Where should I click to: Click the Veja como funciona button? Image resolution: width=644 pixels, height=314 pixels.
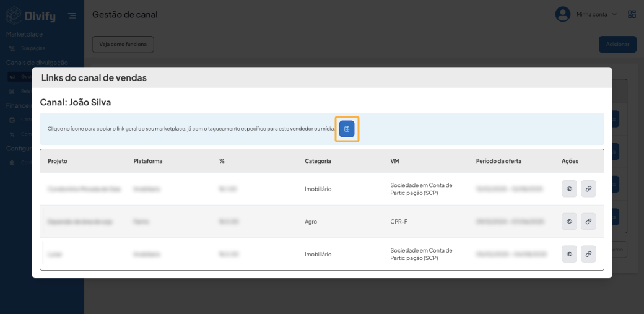coord(123,45)
